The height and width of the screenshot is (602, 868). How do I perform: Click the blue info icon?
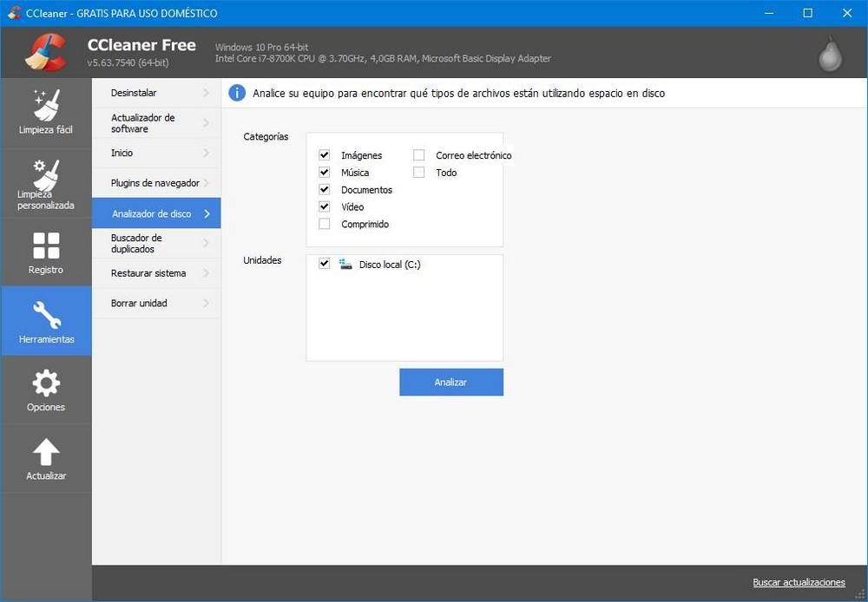point(237,93)
